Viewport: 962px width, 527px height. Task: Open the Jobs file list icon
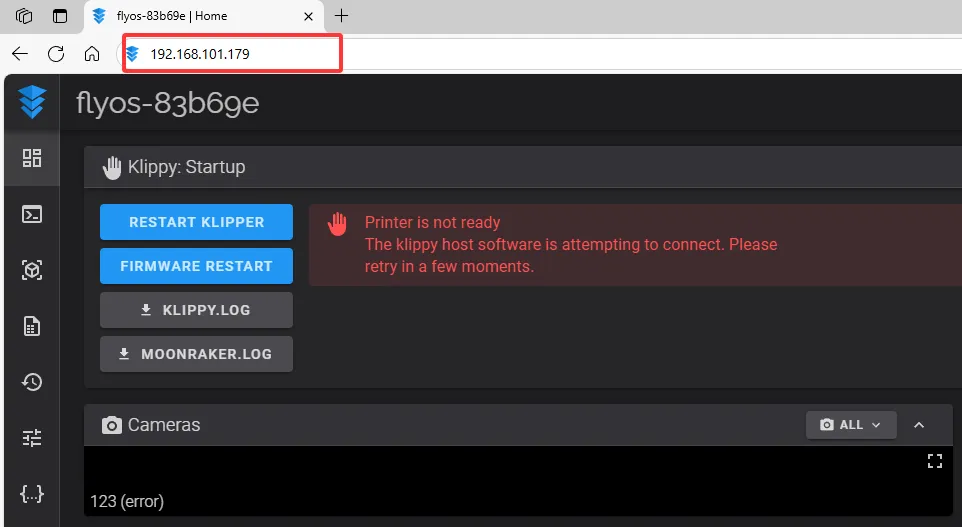coord(32,326)
